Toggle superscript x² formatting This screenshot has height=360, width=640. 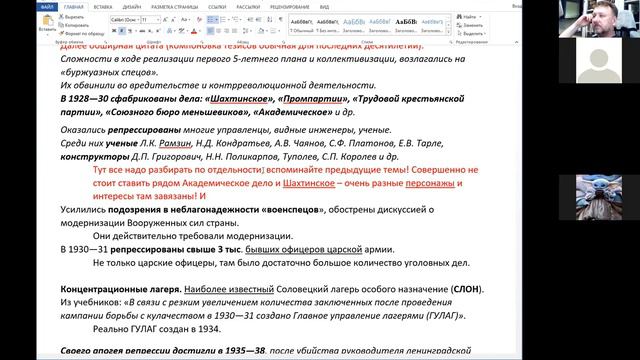[x=158, y=31]
